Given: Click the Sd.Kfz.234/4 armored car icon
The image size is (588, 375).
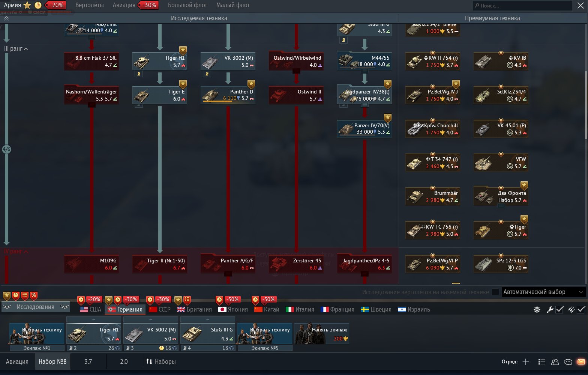Looking at the screenshot, I should tap(484, 95).
